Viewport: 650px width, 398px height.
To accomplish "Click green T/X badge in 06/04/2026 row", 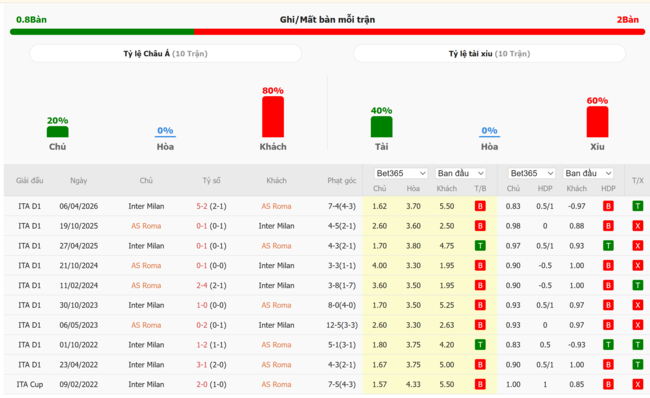I will coord(638,206).
